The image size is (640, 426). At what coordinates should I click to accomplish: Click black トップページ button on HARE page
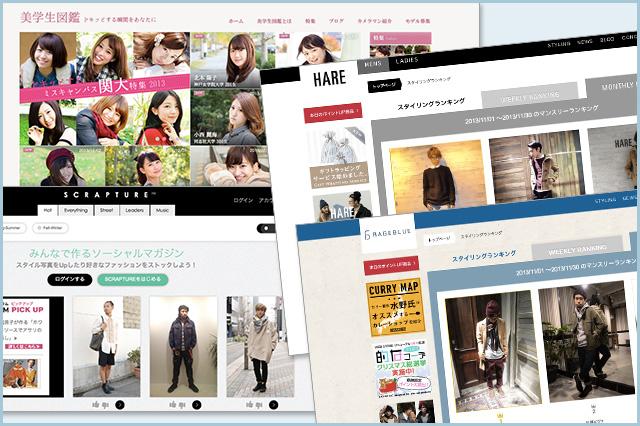tap(384, 85)
